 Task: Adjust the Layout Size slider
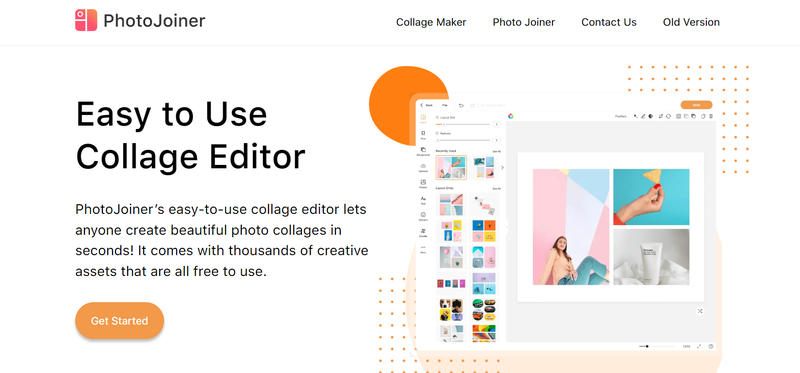(463, 124)
